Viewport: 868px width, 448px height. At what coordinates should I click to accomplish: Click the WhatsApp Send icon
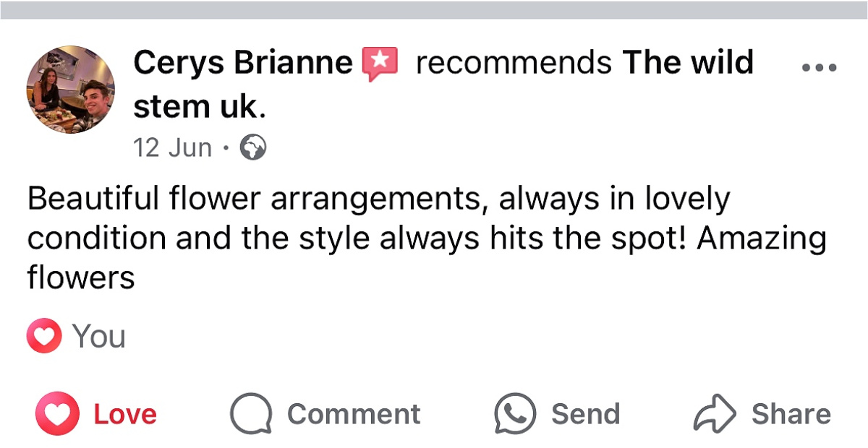pos(515,414)
